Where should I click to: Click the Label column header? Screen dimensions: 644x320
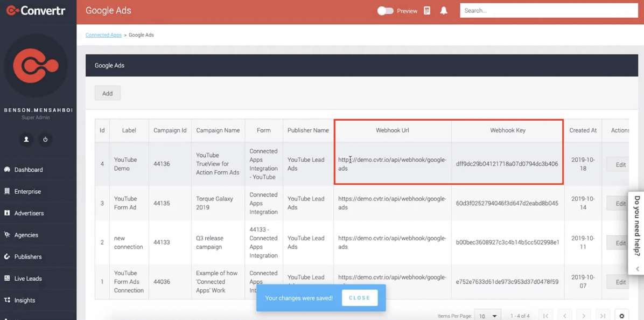129,130
